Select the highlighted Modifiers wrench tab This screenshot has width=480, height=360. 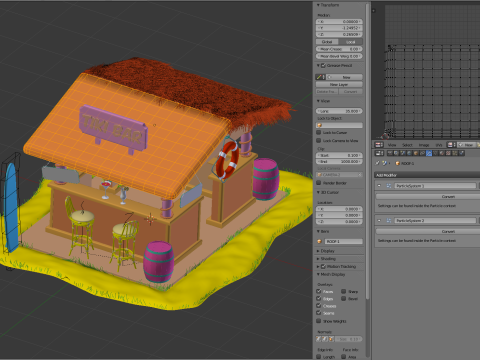pos(429,153)
